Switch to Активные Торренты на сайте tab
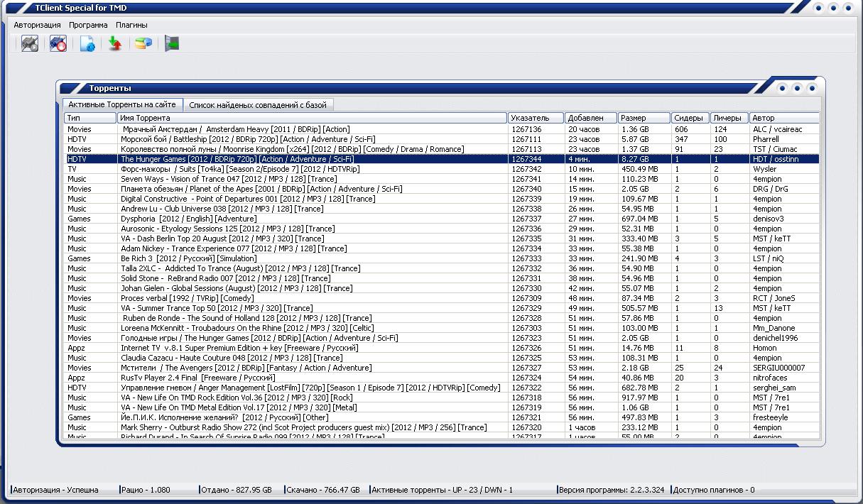Viewport: 863px width, 504px height. point(122,104)
